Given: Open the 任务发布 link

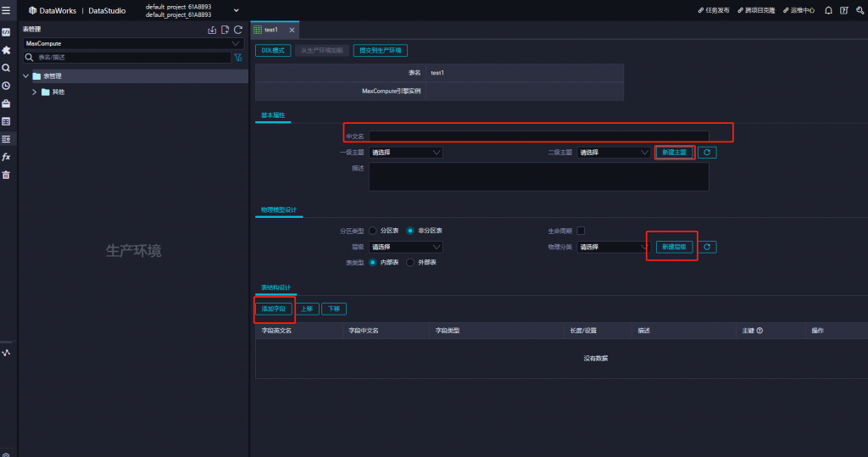Looking at the screenshot, I should [x=714, y=10].
